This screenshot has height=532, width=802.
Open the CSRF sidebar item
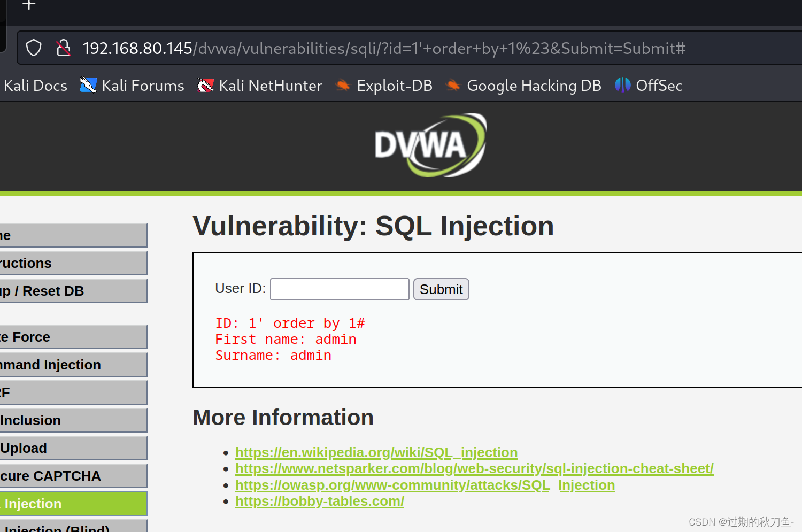pyautogui.click(x=73, y=392)
